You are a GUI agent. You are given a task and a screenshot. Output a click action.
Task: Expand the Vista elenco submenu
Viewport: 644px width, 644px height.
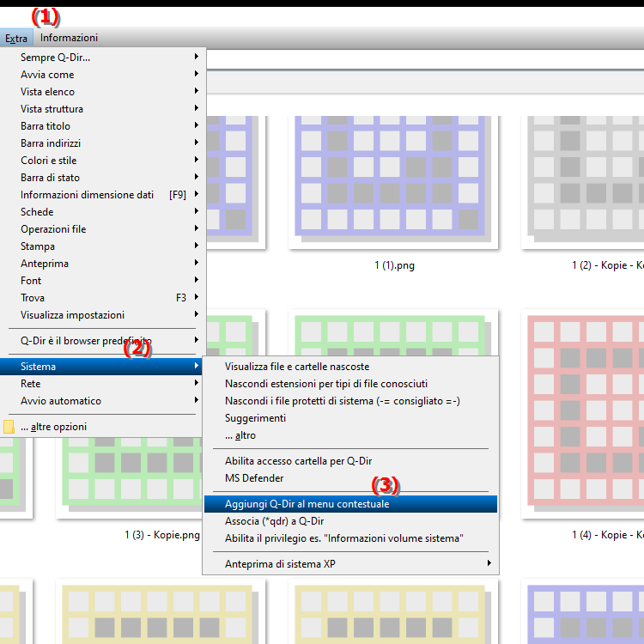pos(103,92)
